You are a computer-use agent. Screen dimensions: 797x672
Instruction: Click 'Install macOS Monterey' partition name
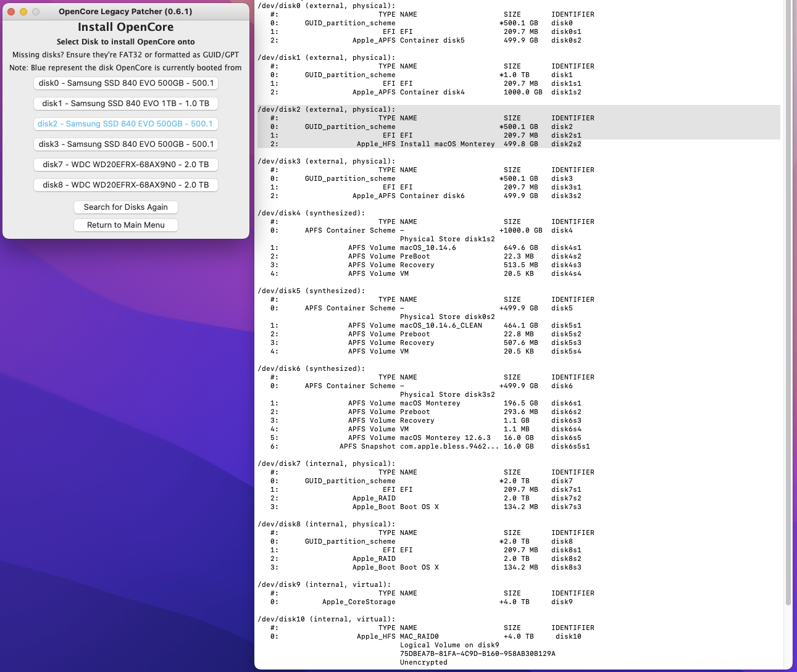tap(448, 144)
